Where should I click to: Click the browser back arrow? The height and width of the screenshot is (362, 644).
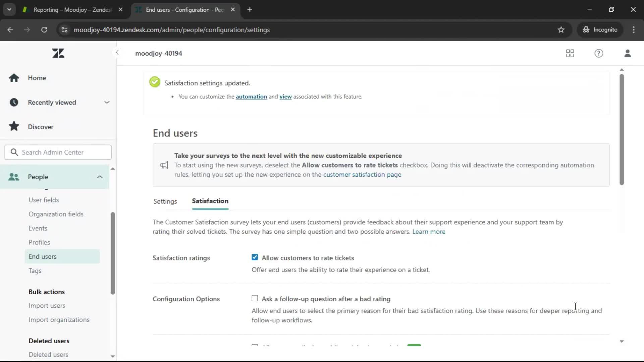point(10,30)
